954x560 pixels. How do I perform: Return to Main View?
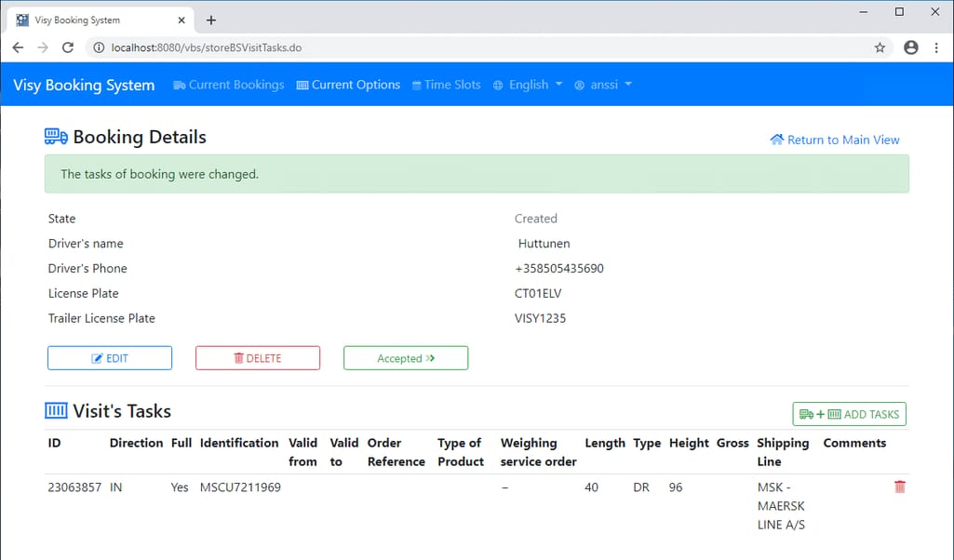point(835,140)
